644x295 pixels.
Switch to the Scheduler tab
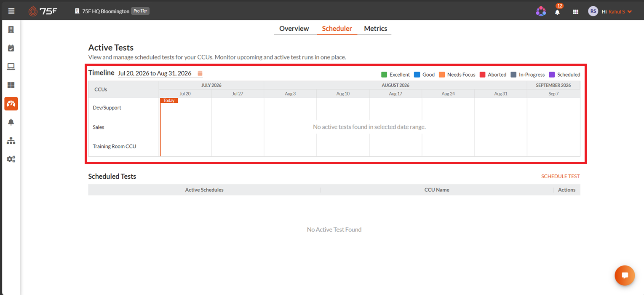(x=337, y=29)
